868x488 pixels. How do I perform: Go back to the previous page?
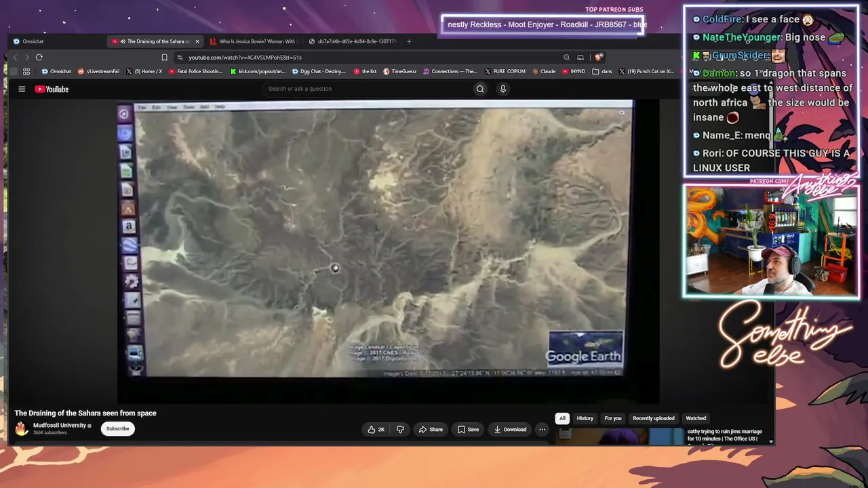coord(15,58)
